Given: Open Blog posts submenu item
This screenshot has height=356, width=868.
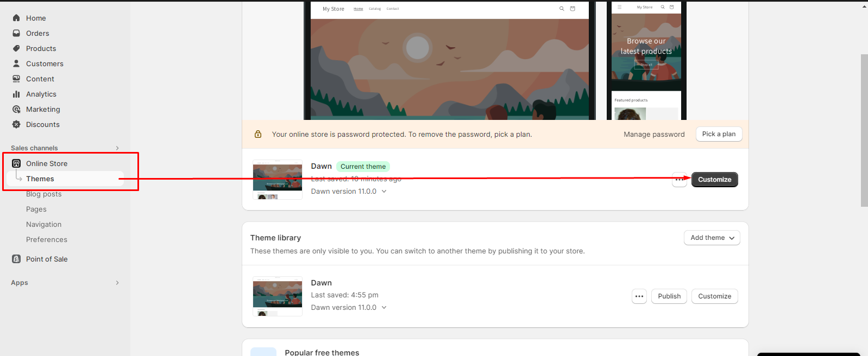Looking at the screenshot, I should coord(44,194).
